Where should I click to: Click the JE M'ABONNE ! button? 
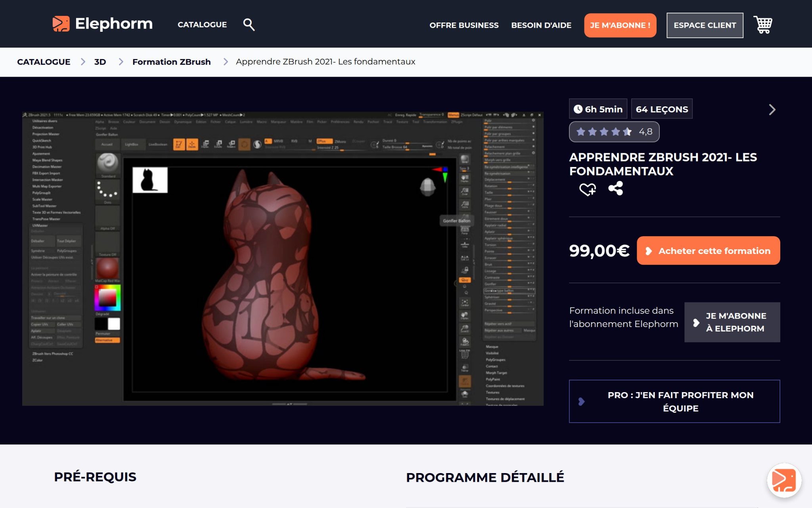pyautogui.click(x=620, y=25)
